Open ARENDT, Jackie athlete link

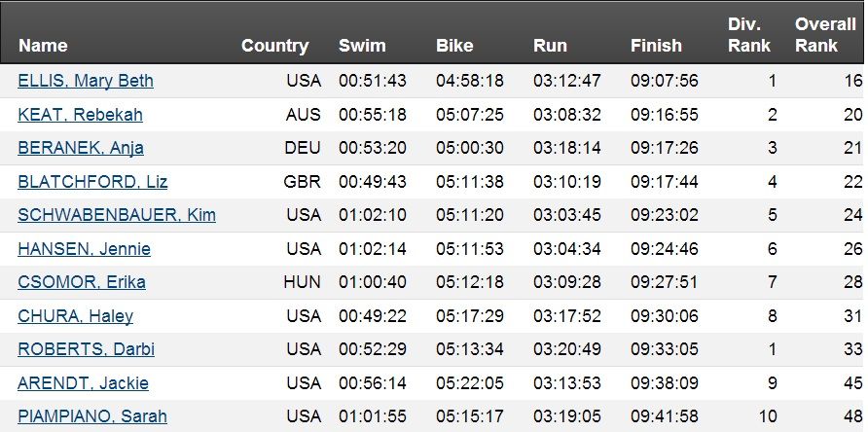point(83,382)
